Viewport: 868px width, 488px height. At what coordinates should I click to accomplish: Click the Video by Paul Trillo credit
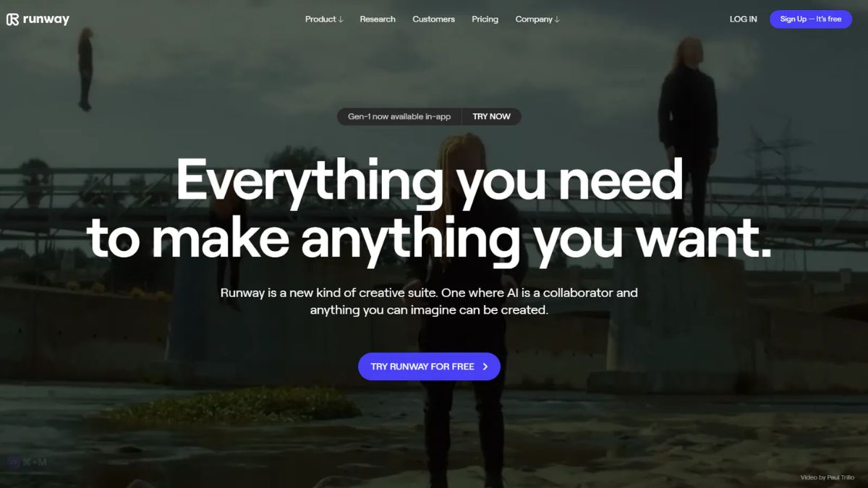point(827,477)
